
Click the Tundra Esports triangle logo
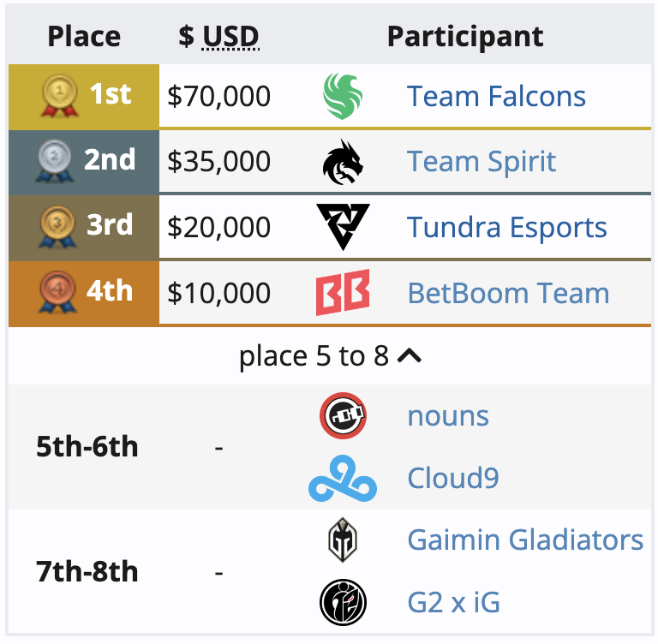pos(343,227)
